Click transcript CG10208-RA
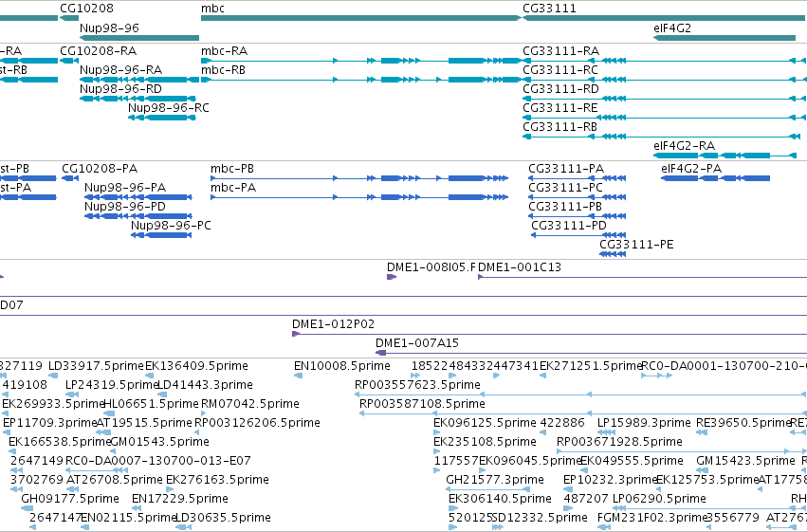 99,51
